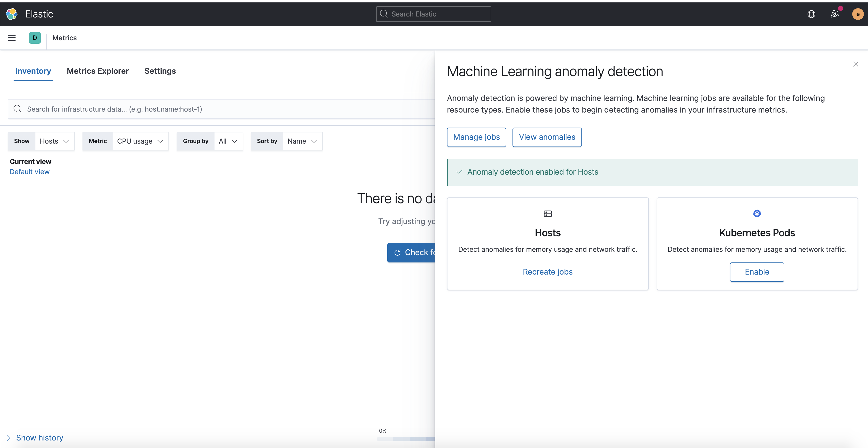Image resolution: width=868 pixels, height=448 pixels.
Task: Click the Recreate jobs link
Action: coord(547,272)
